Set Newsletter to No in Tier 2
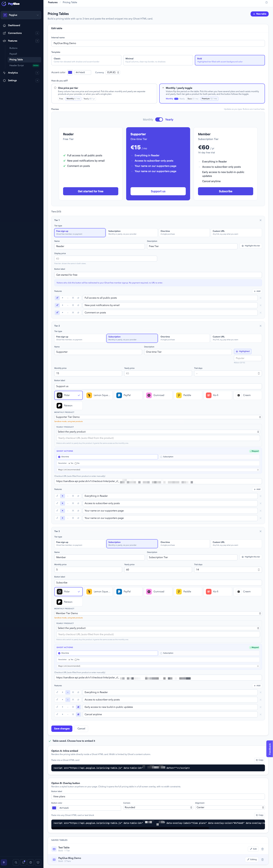Screen dimensions: 273x868 tap(76, 463)
